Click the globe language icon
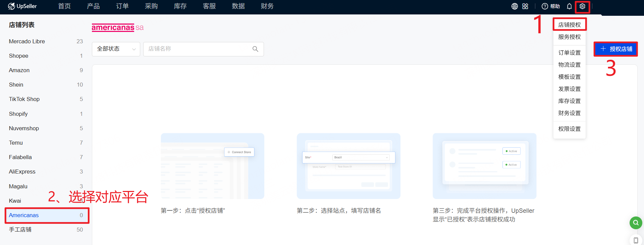The height and width of the screenshot is (245, 644). [x=515, y=6]
